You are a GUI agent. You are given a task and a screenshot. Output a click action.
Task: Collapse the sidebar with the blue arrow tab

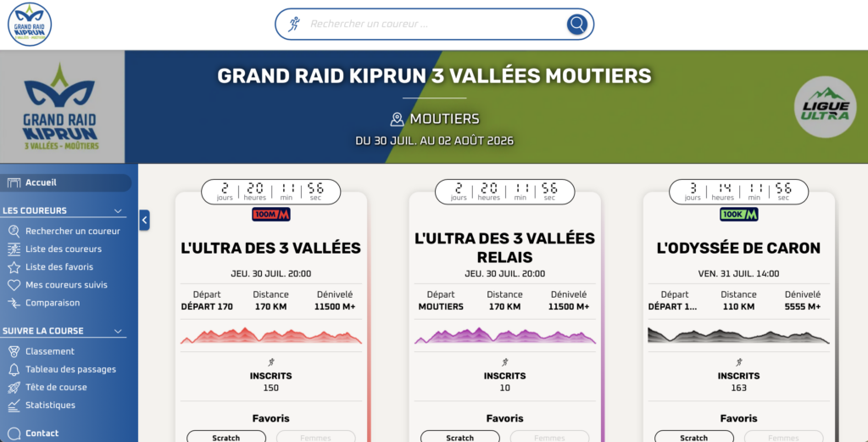144,220
